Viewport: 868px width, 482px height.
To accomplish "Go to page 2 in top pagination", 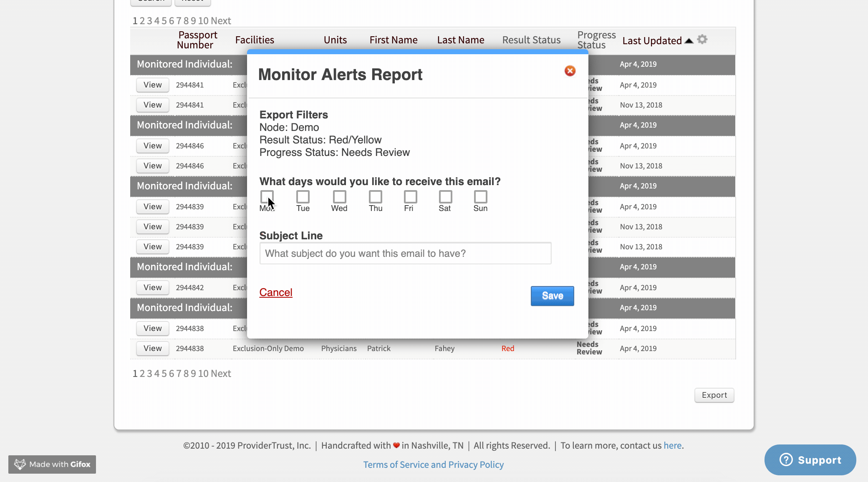I will tap(142, 20).
